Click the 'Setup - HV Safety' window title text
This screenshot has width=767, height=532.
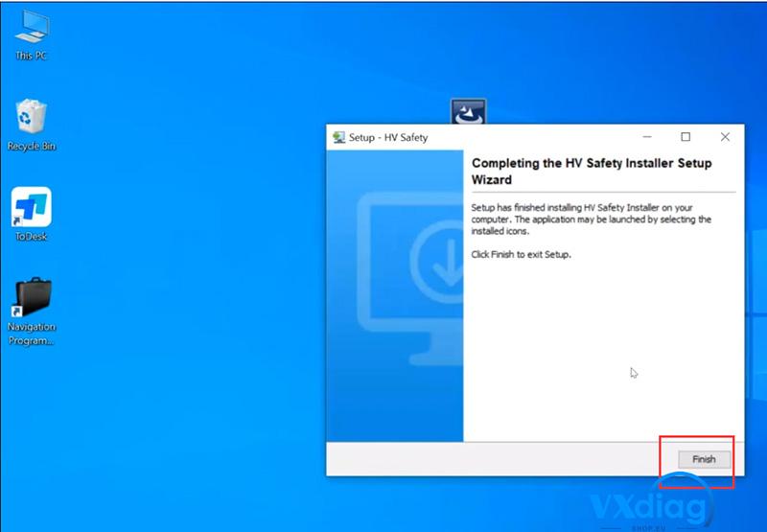coord(388,137)
